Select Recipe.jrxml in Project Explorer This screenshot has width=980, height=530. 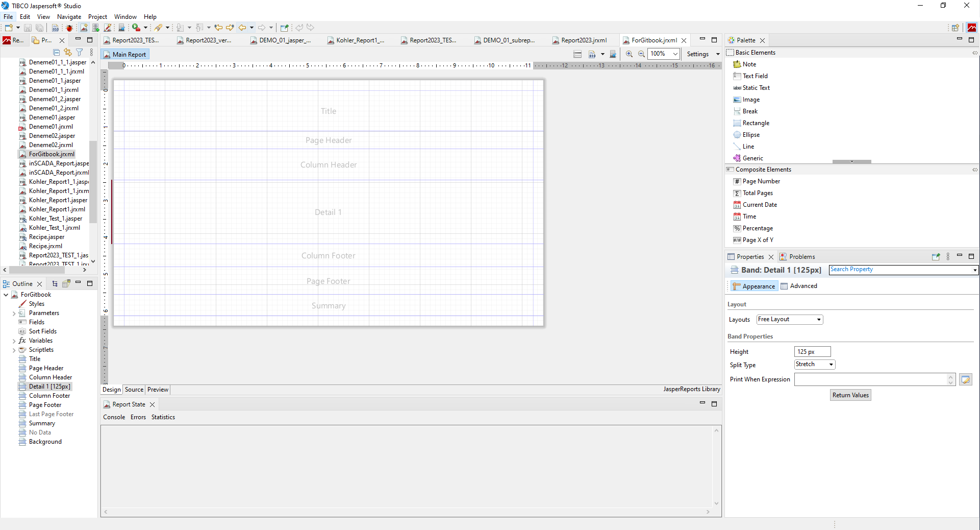[45, 246]
